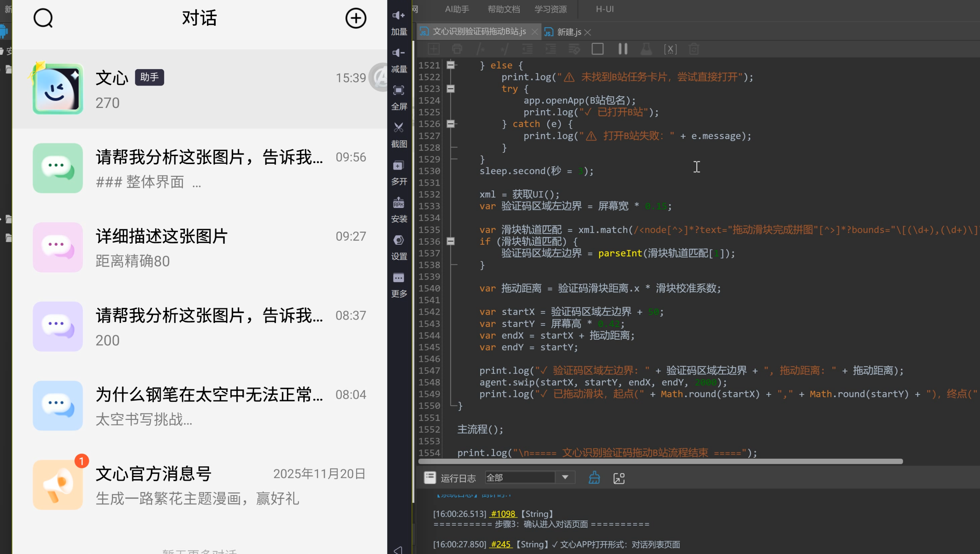Click the 减量 volume down icon
This screenshot has height=554, width=980.
(x=399, y=53)
